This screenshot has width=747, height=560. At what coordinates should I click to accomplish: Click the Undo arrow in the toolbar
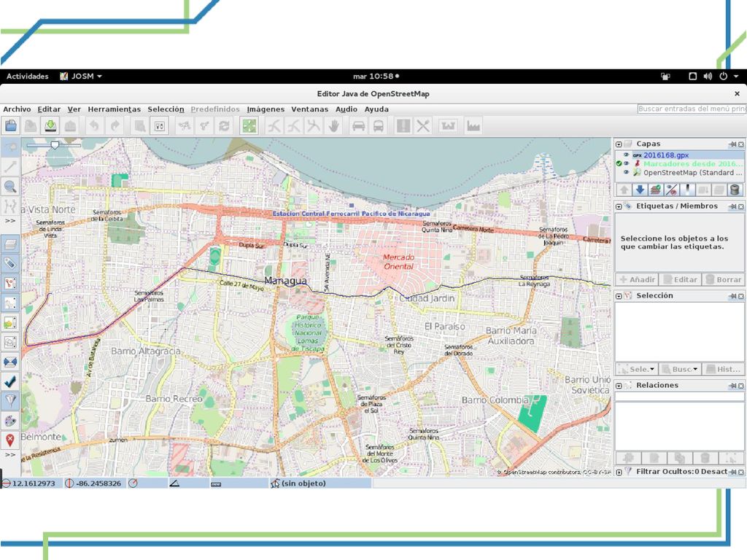click(x=94, y=126)
